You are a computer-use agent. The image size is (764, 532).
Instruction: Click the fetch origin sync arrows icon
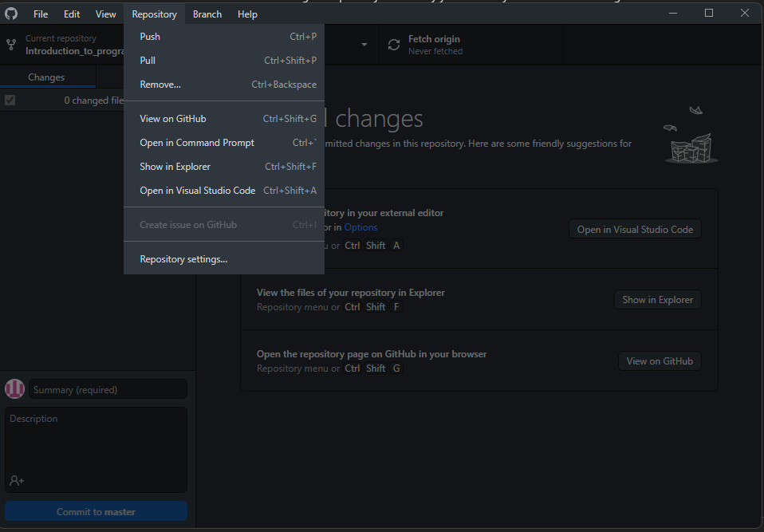[394, 45]
